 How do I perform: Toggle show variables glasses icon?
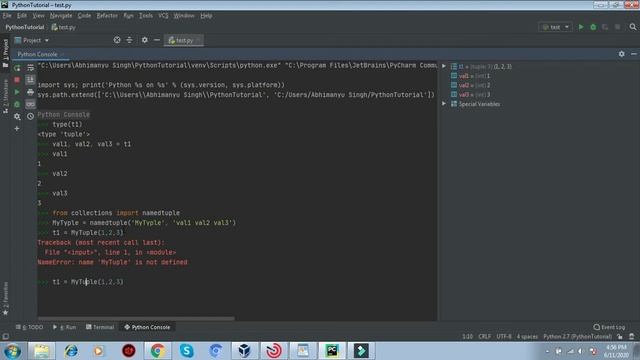click(x=30, y=104)
